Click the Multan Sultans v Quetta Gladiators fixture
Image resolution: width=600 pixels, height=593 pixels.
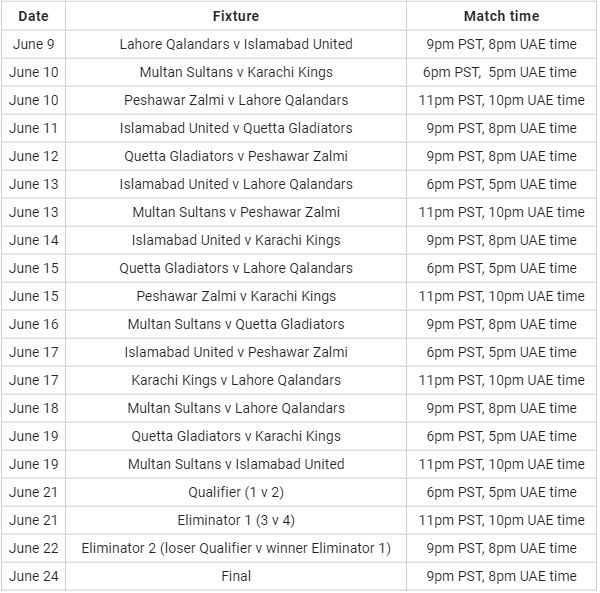[x=236, y=324]
